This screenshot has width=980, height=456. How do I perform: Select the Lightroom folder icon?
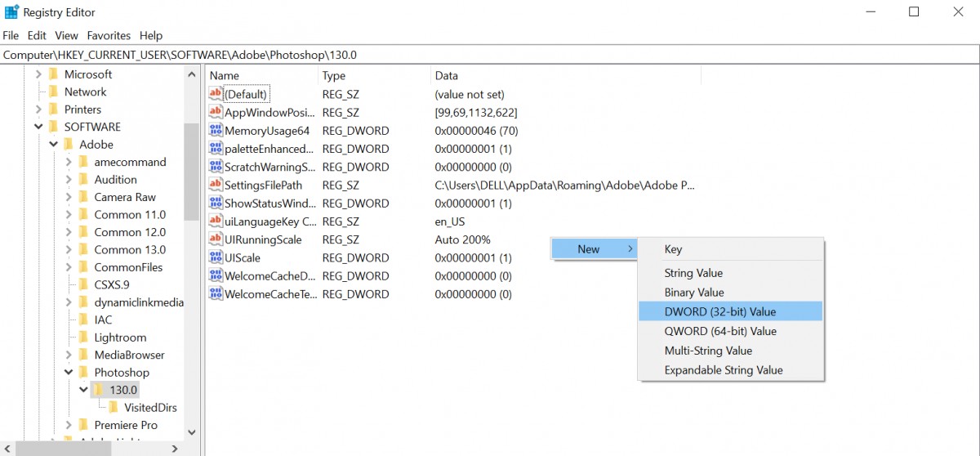coord(83,338)
